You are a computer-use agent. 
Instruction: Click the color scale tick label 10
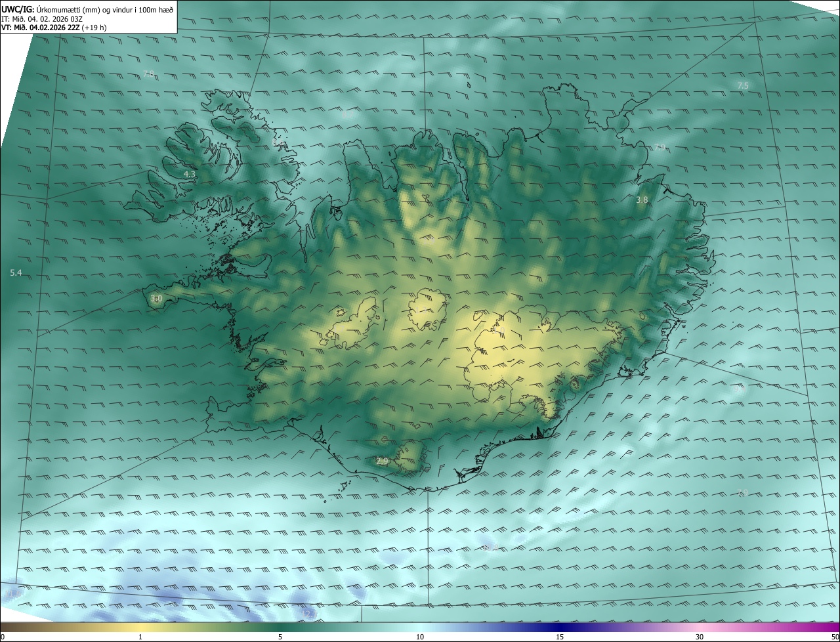coord(420,637)
